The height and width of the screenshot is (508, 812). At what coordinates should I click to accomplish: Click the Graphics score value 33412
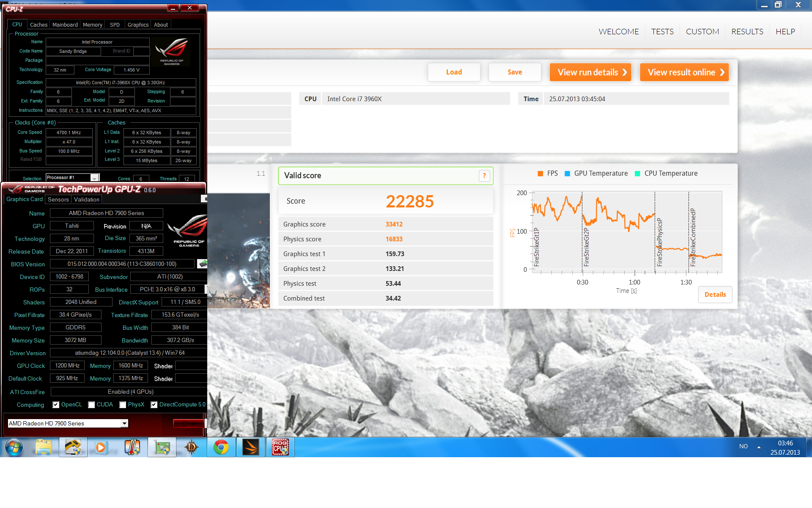pos(394,224)
